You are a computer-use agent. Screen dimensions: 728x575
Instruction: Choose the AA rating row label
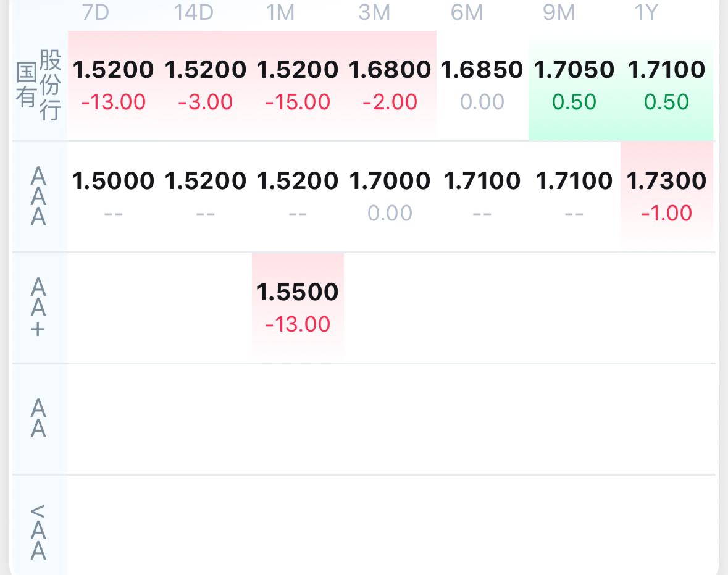[38, 418]
